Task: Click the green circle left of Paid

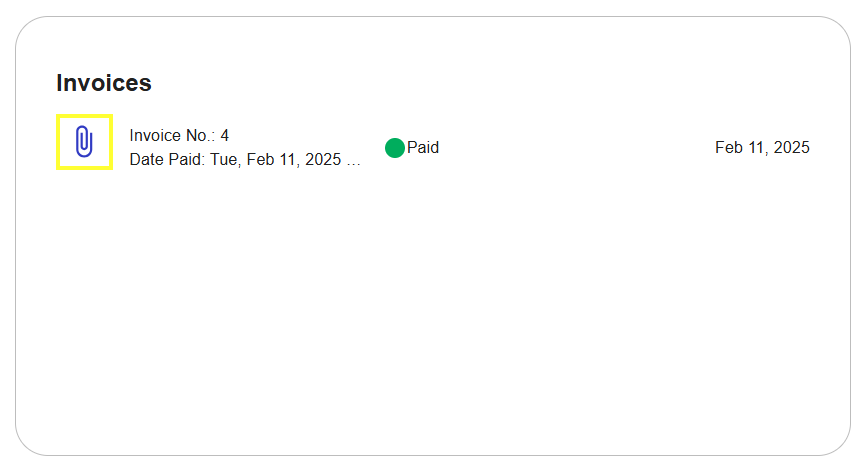Action: (395, 148)
